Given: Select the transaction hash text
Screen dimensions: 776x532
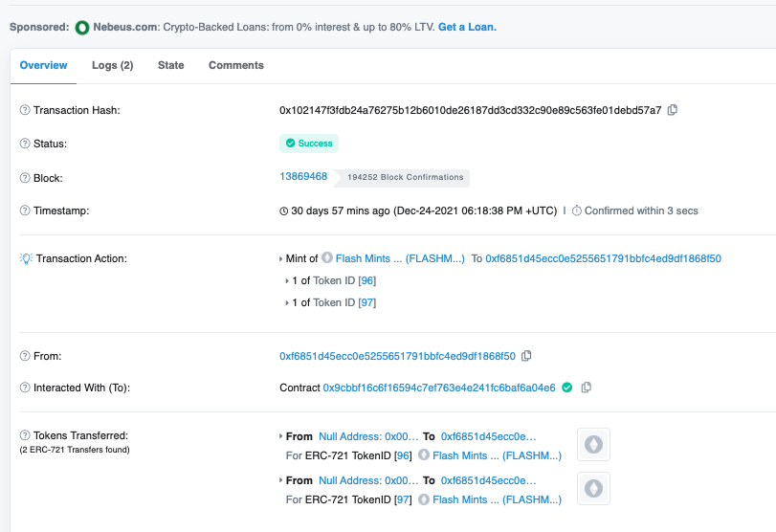Looking at the screenshot, I should (470, 110).
